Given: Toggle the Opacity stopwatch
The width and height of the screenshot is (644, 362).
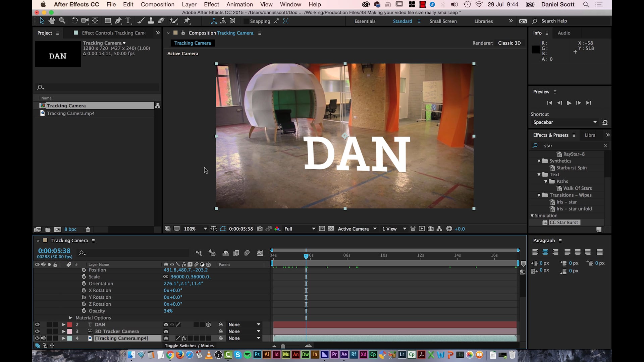Looking at the screenshot, I should click(x=84, y=311).
